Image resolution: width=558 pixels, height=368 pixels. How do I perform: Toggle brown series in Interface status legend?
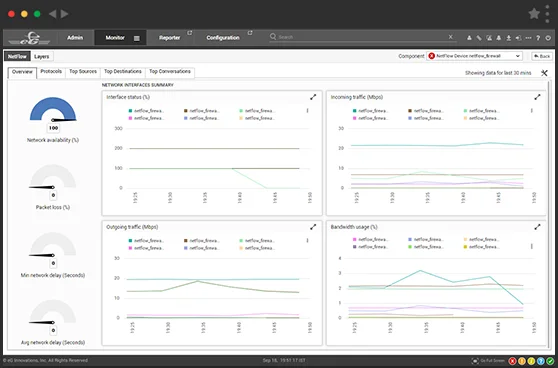[185, 111]
